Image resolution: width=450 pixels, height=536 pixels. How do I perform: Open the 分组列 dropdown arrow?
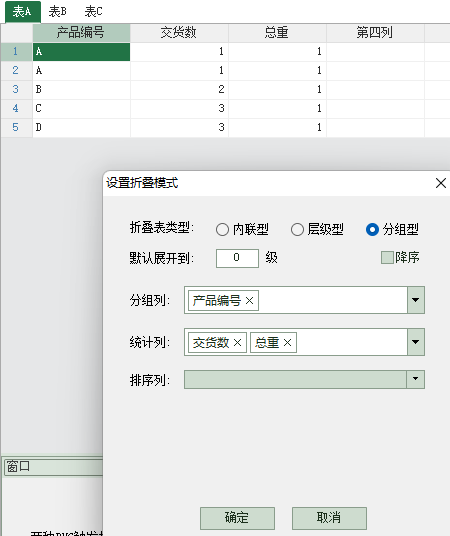415,300
